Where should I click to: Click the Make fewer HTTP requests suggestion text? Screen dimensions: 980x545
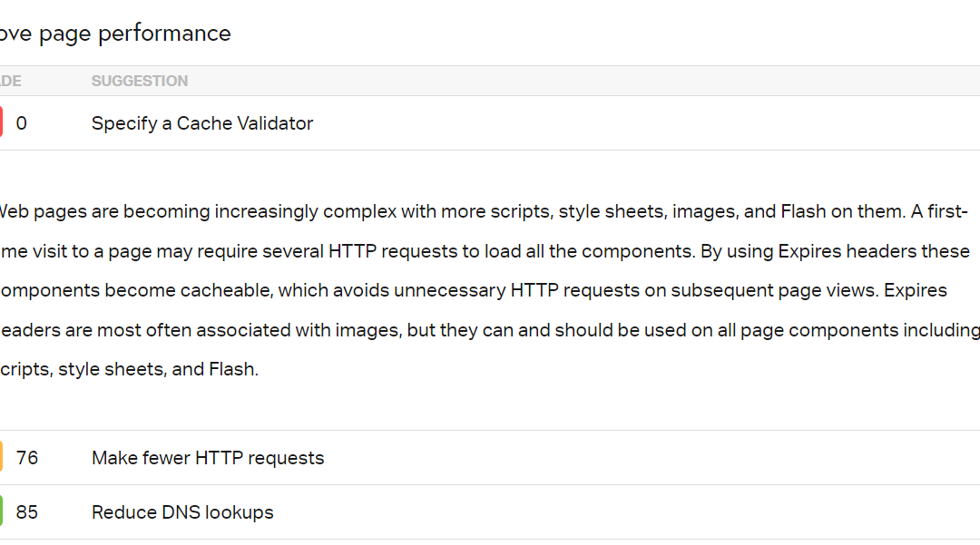207,458
